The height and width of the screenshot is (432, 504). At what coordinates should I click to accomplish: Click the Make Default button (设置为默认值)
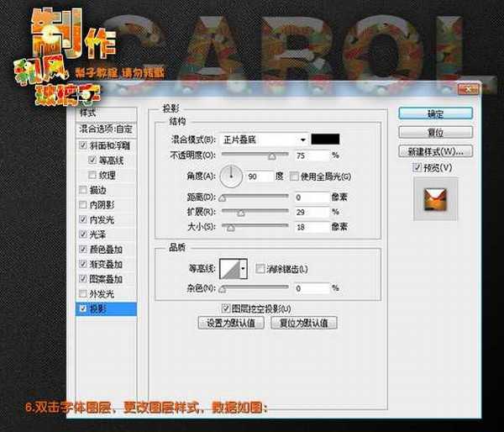(x=230, y=323)
